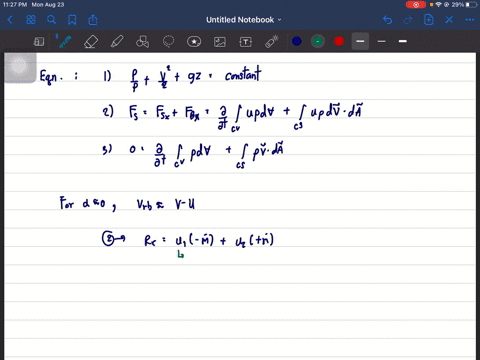The width and height of the screenshot is (480, 360).
Task: Bookmark the current page
Action: pyautogui.click(x=72, y=20)
